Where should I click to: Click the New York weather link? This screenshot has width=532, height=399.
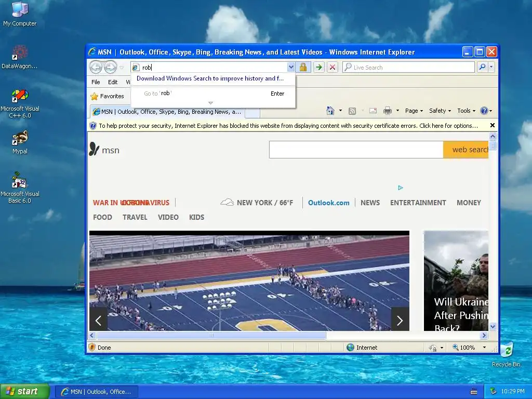click(x=257, y=203)
